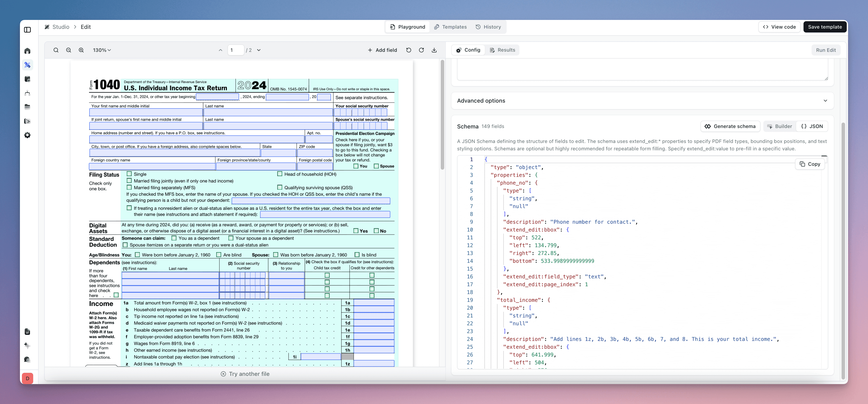
Task: Toggle the sidebar panel icon
Action: (x=28, y=30)
